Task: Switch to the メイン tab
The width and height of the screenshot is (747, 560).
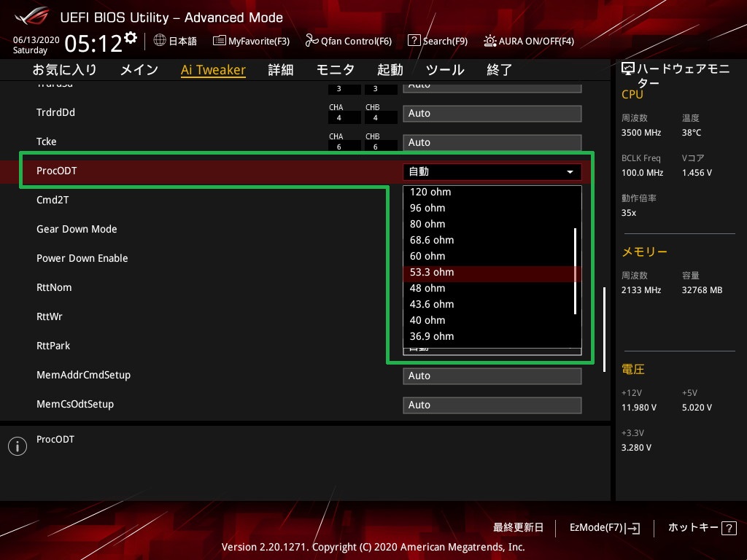Action: click(139, 70)
